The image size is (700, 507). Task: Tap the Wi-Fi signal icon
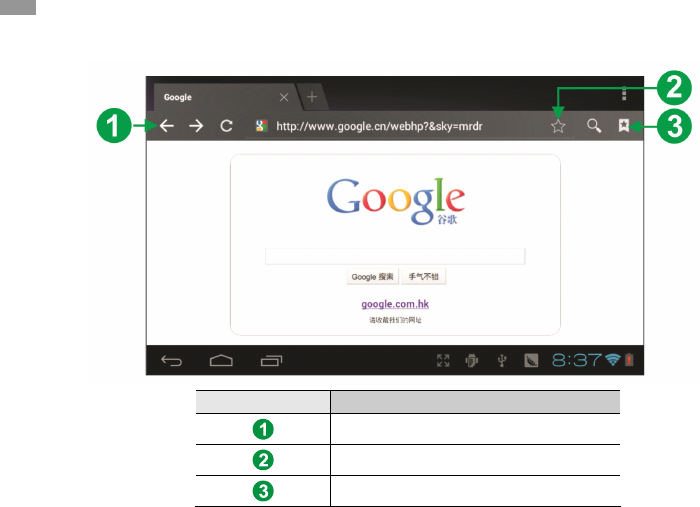pos(613,360)
